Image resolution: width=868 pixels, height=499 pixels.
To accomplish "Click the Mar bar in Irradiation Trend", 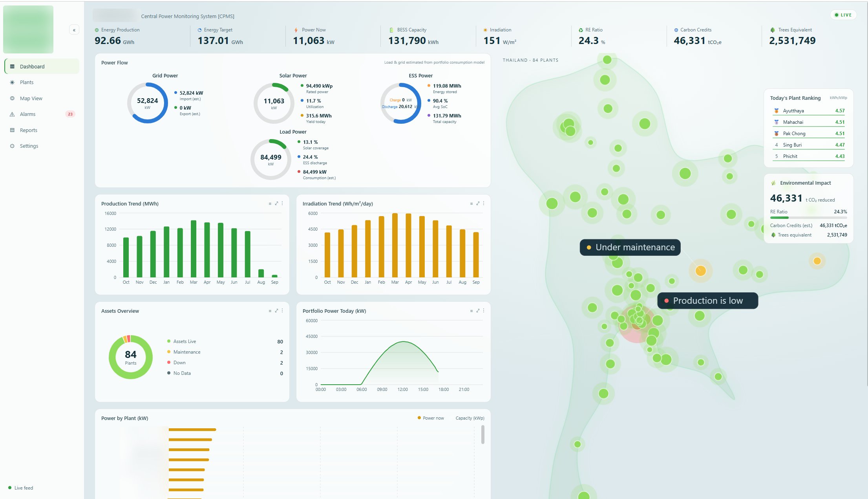I will pos(395,245).
